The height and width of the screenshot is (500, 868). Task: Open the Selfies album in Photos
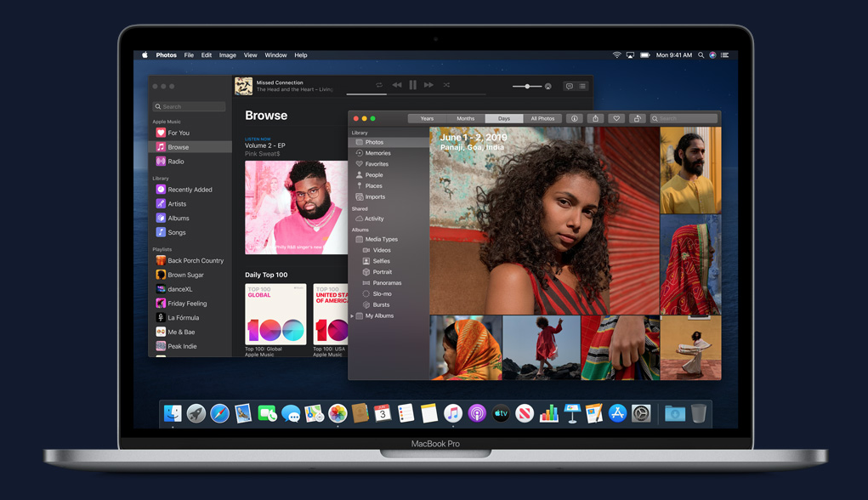[389, 261]
